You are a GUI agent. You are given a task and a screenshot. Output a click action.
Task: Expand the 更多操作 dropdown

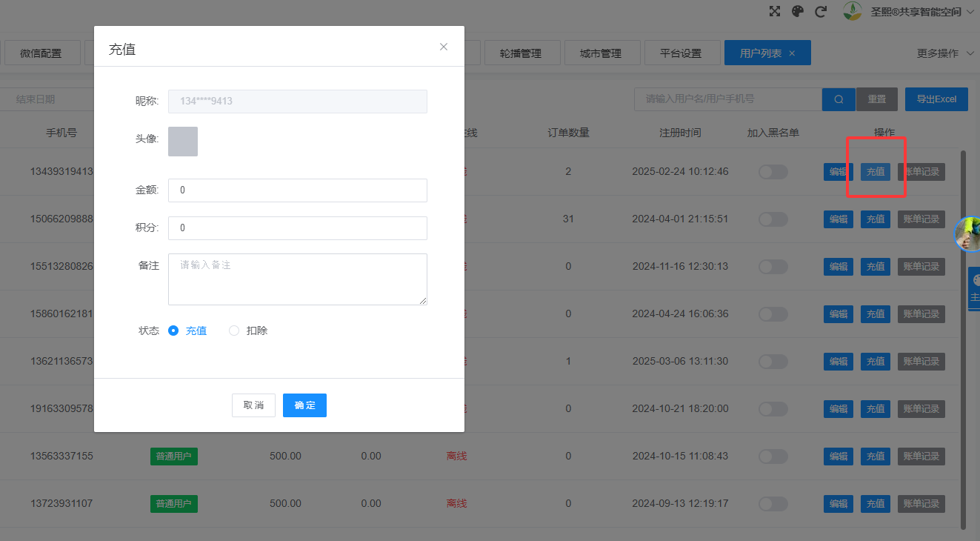pos(945,53)
